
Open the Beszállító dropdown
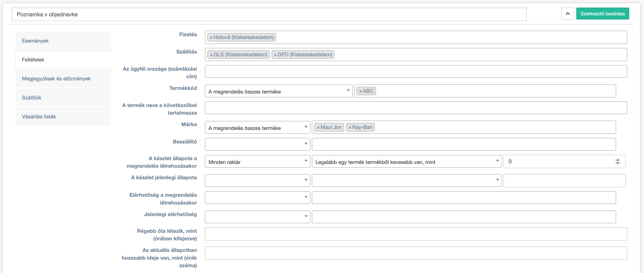257,144
